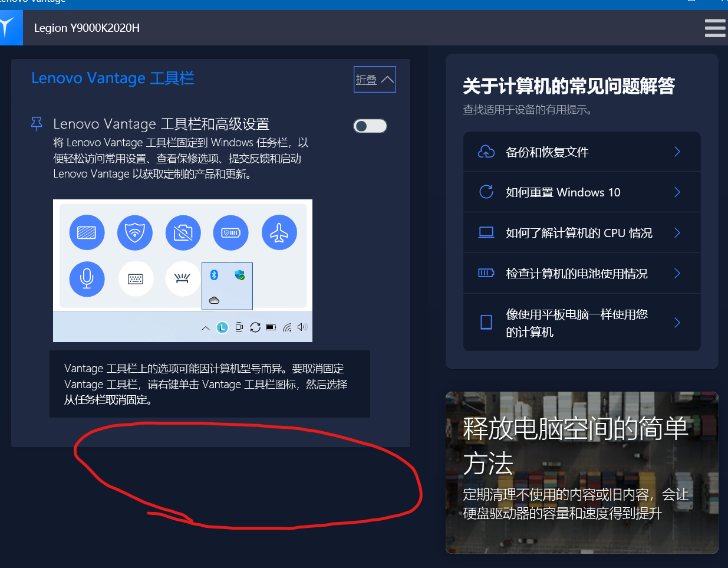The image size is (728, 568).
Task: Click the Wi-Fi security shield in preview
Action: click(135, 232)
